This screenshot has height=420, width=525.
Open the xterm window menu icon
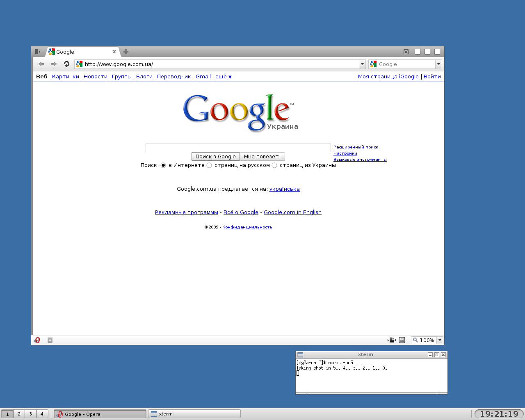(300, 355)
